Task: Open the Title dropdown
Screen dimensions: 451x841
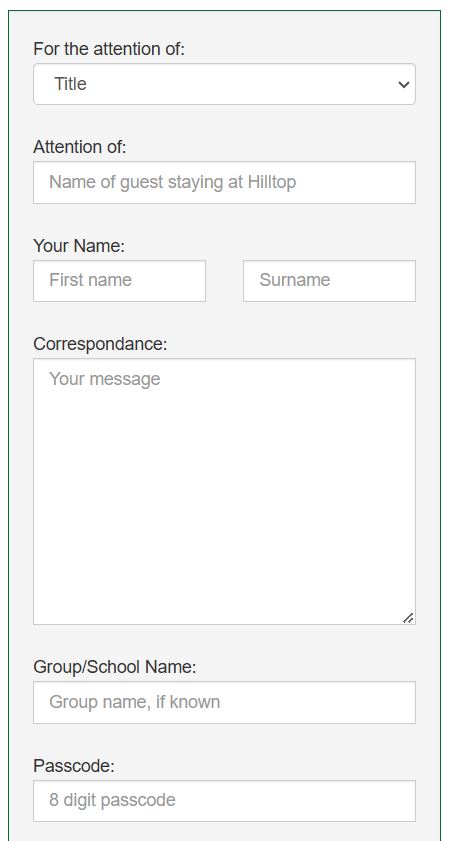Action: 224,84
